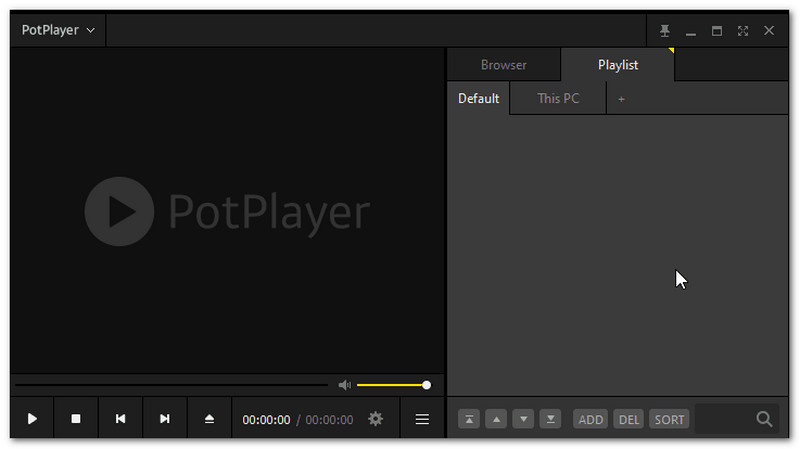Open the SORT options button
Image resolution: width=800 pixels, height=449 pixels.
669,419
